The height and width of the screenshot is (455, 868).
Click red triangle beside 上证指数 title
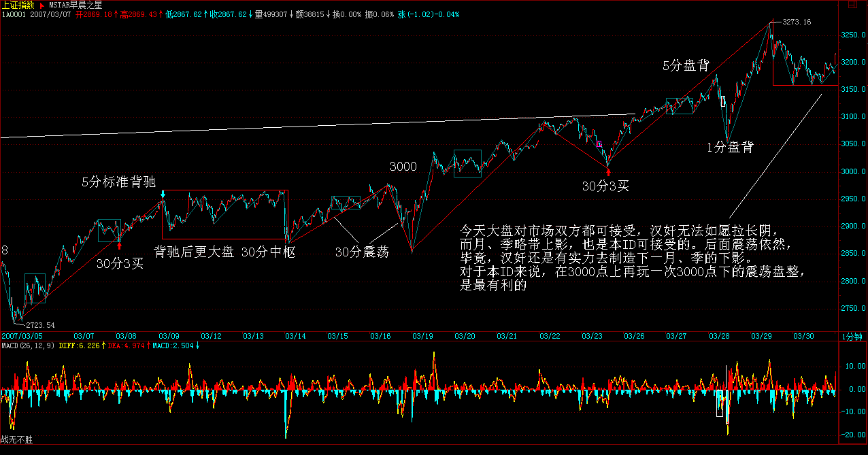coord(42,5)
